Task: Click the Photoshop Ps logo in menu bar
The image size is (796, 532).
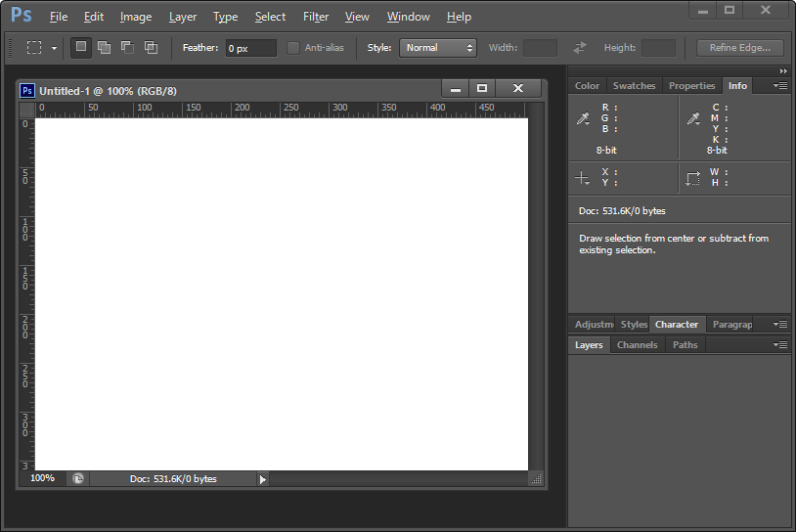Action: pyautogui.click(x=22, y=16)
